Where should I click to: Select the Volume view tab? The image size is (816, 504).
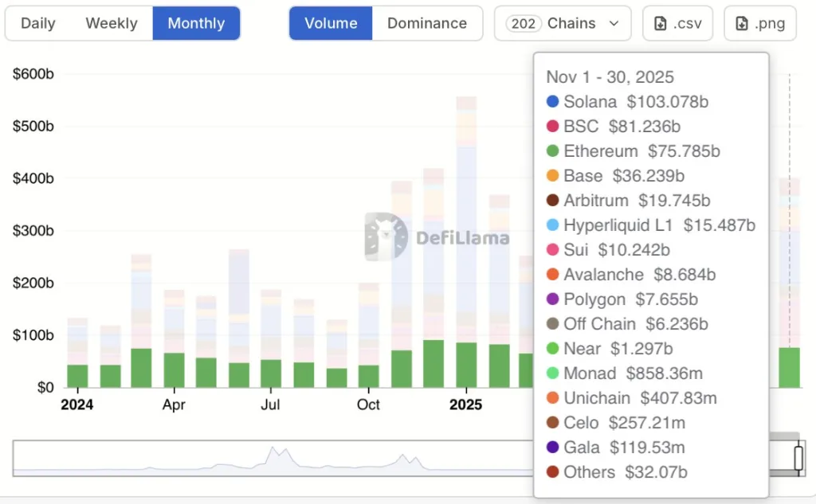click(x=331, y=23)
